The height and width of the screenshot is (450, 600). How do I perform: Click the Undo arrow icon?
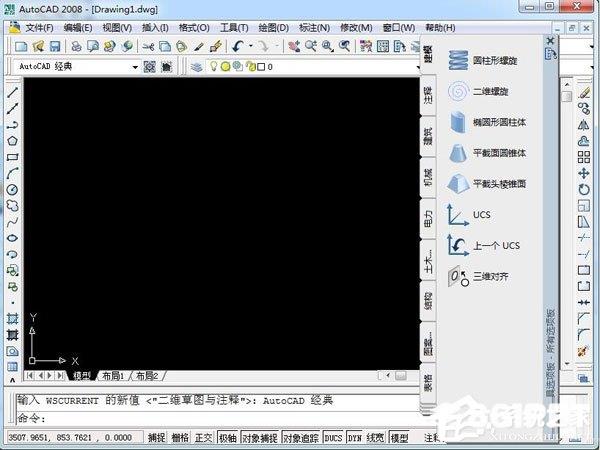(x=238, y=47)
